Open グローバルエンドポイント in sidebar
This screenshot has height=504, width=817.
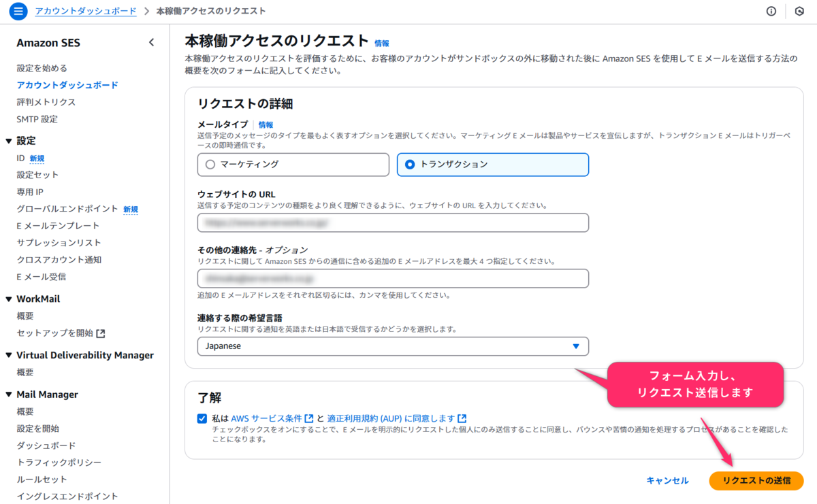[67, 209]
